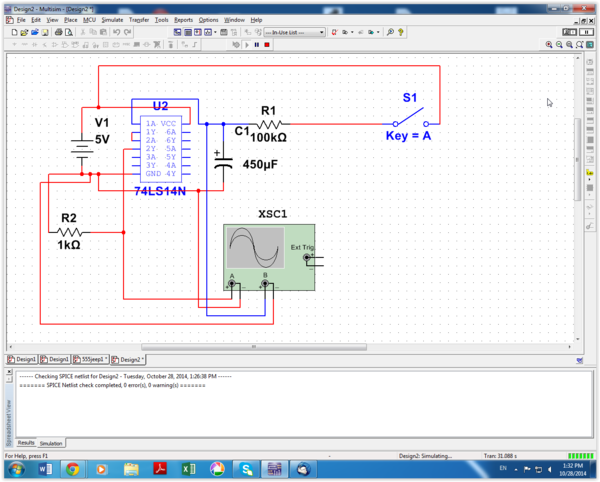Image resolution: width=600 pixels, height=482 pixels.
Task: Select the 74LS14N chip U2
Action: click(161, 148)
